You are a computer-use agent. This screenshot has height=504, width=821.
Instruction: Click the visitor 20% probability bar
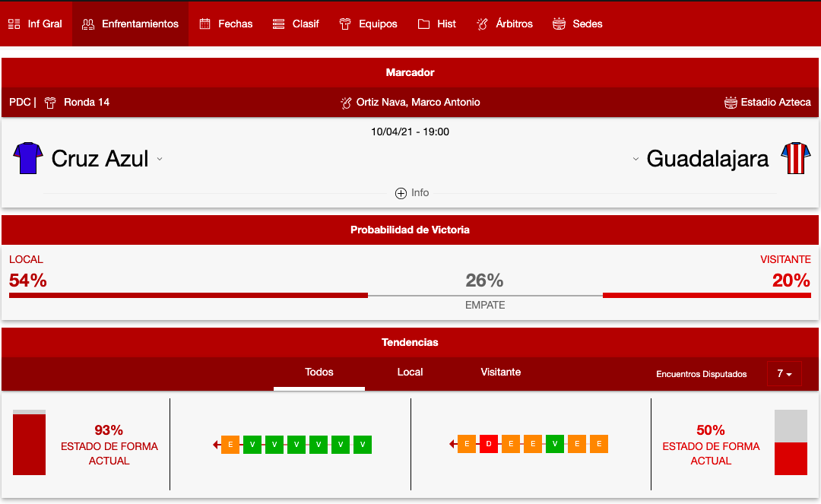707,296
